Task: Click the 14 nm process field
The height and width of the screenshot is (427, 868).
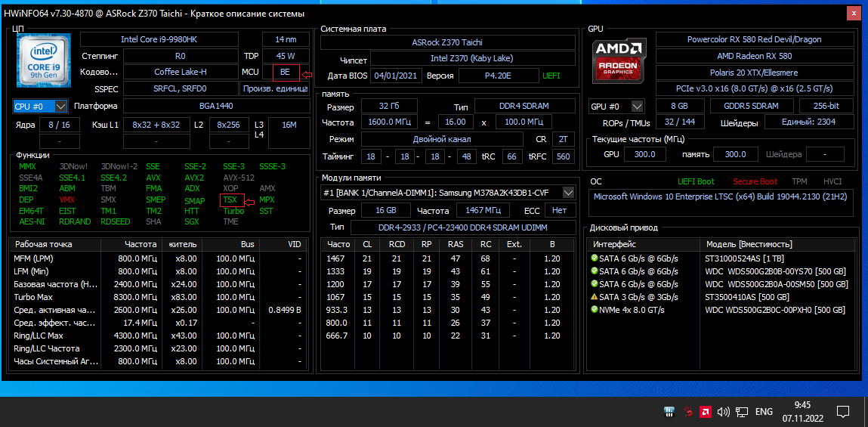Action: (286, 39)
